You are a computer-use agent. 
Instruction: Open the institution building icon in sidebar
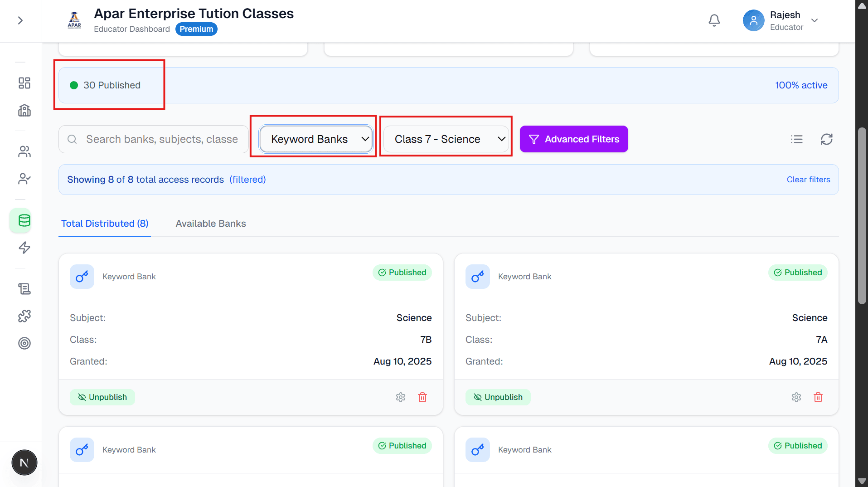tap(24, 110)
